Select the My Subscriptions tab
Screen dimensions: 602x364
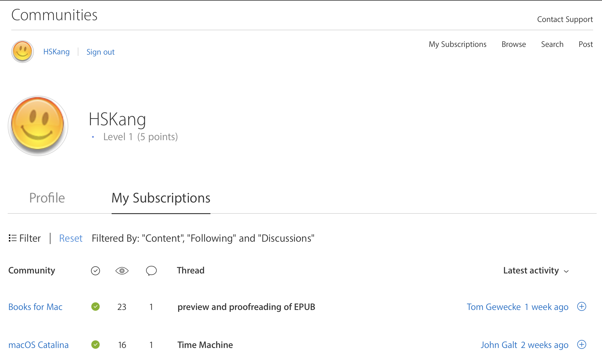(161, 198)
